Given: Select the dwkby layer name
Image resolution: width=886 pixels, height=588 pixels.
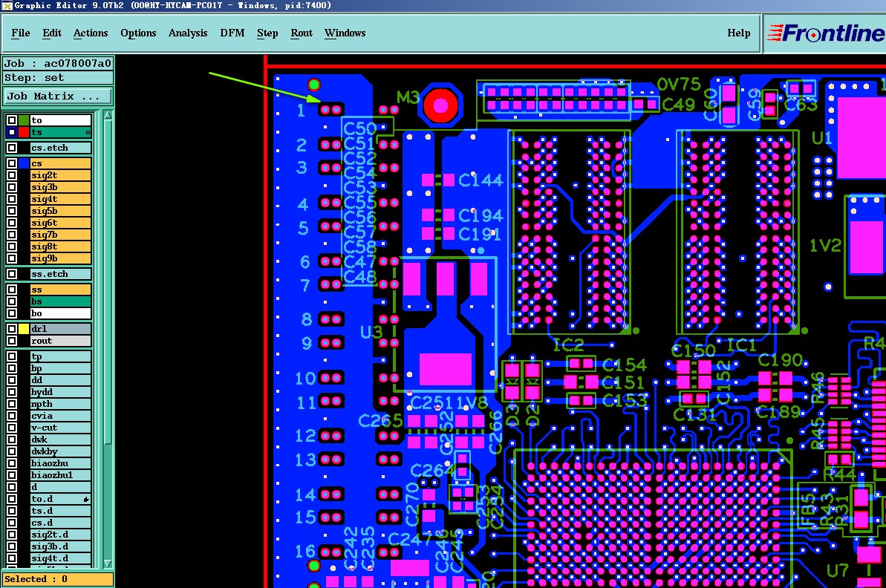Looking at the screenshot, I should coord(60,451).
